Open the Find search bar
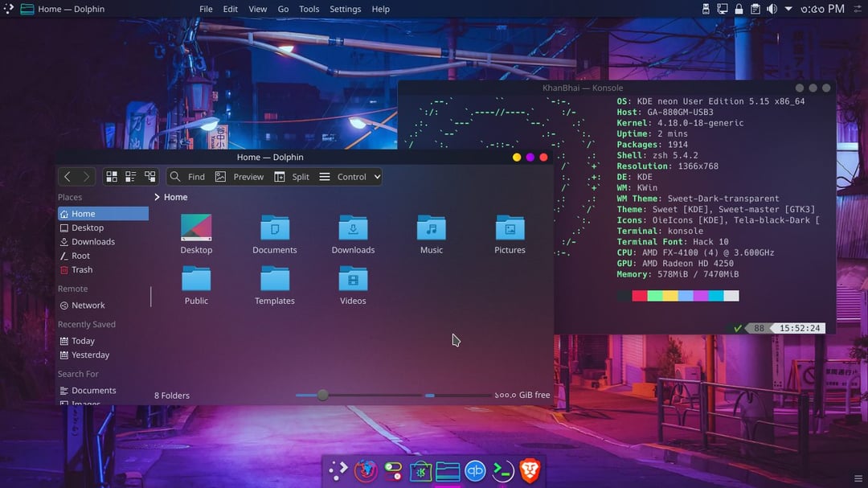This screenshot has height=488, width=868. click(x=187, y=176)
